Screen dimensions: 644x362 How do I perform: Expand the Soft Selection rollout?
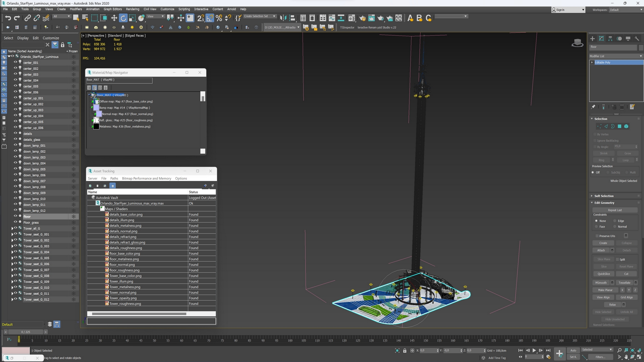click(604, 196)
